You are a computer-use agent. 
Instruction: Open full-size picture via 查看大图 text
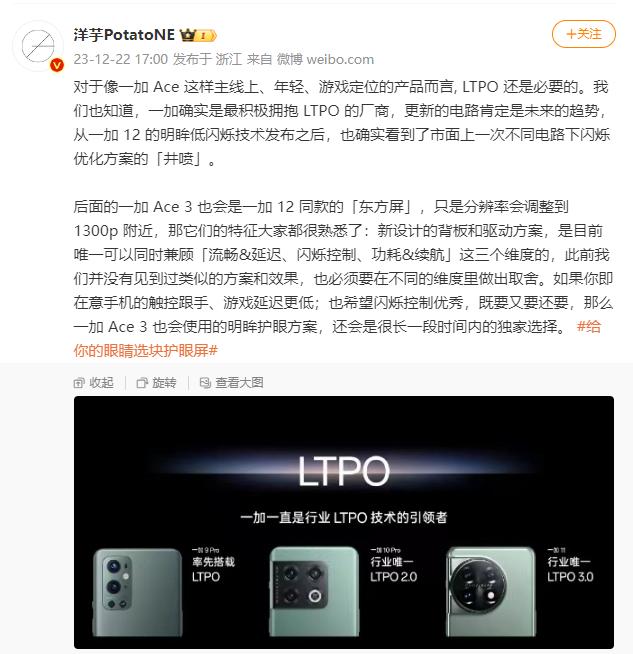coord(239,382)
